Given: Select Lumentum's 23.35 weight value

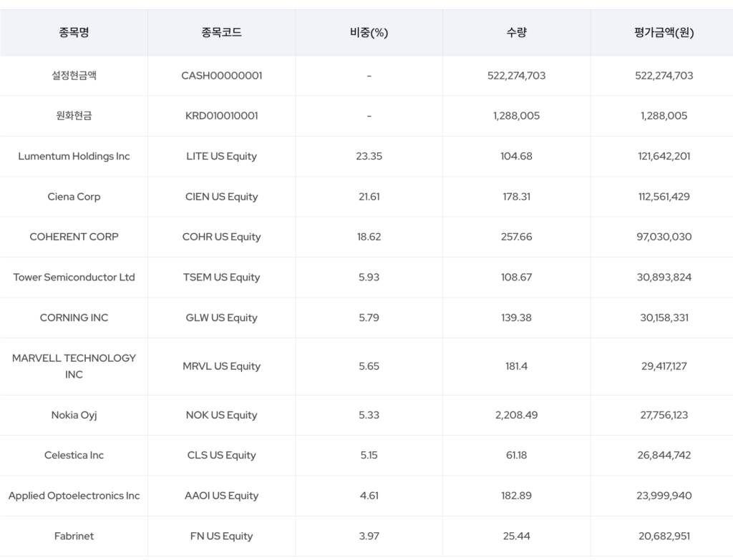Looking at the screenshot, I should 369,156.
